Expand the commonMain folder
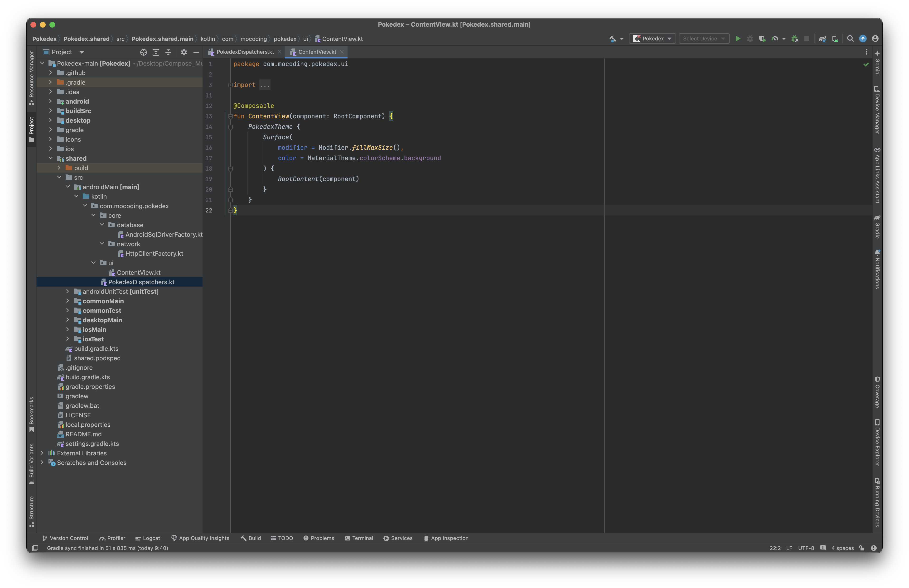This screenshot has height=588, width=909. pyautogui.click(x=68, y=301)
